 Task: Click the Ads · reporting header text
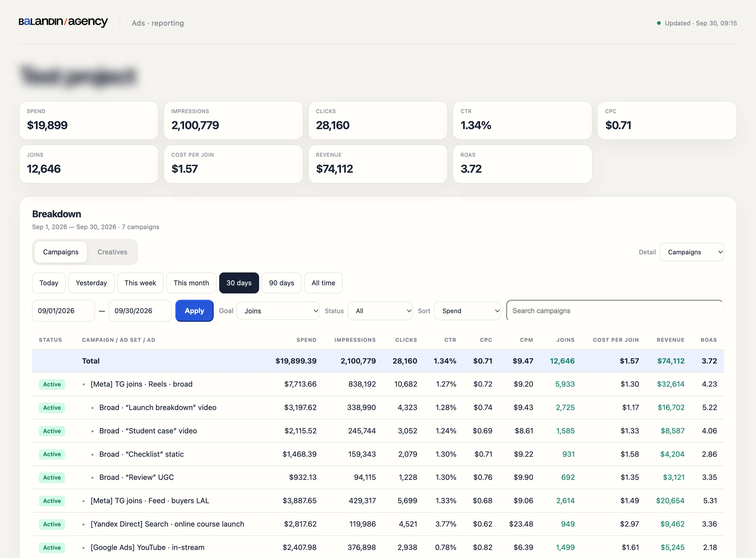point(158,23)
